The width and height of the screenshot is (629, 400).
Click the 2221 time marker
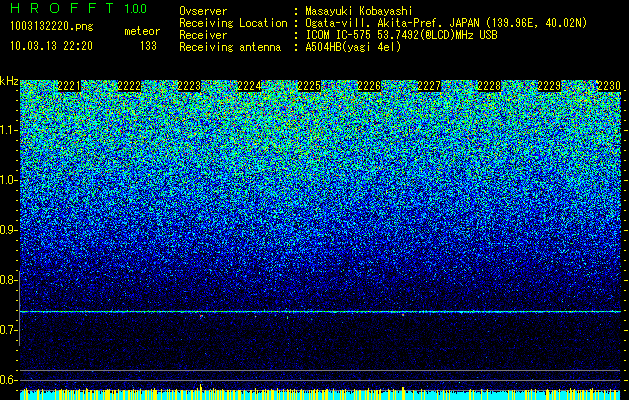click(x=69, y=86)
